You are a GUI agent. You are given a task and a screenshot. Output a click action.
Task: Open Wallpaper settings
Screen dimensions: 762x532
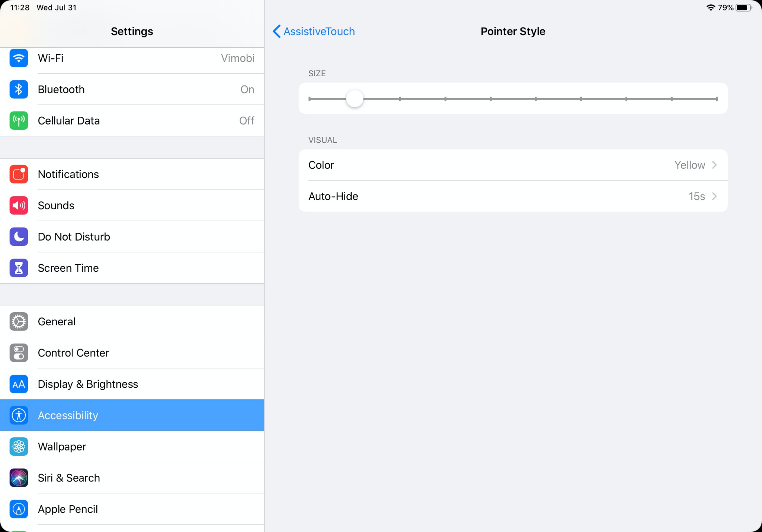pyautogui.click(x=132, y=446)
